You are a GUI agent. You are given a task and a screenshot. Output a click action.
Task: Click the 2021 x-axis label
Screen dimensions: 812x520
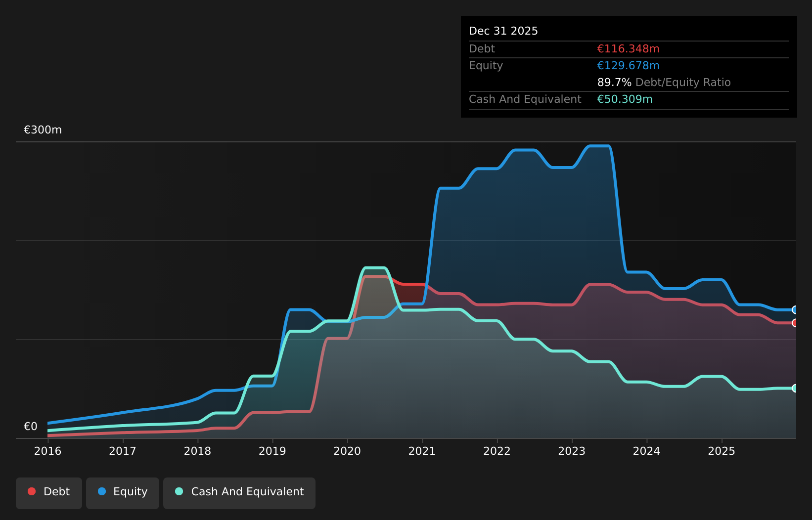tap(422, 451)
